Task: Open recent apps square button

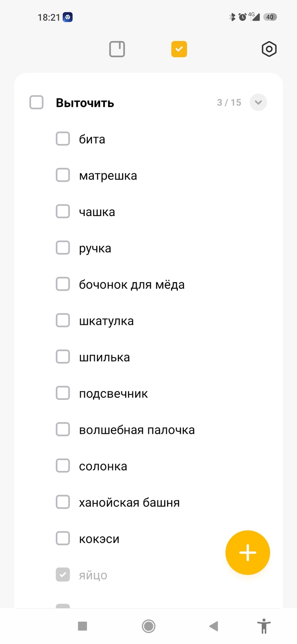Action: [82, 626]
